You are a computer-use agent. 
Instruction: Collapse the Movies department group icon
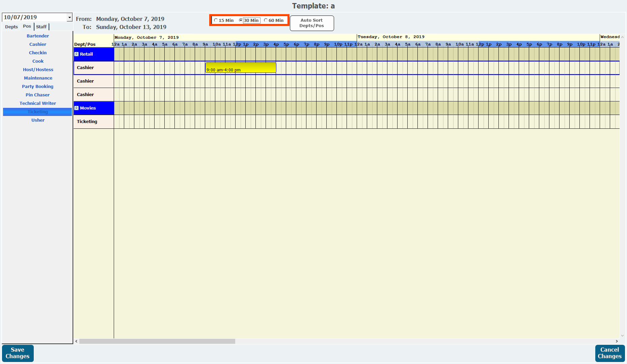coord(77,108)
